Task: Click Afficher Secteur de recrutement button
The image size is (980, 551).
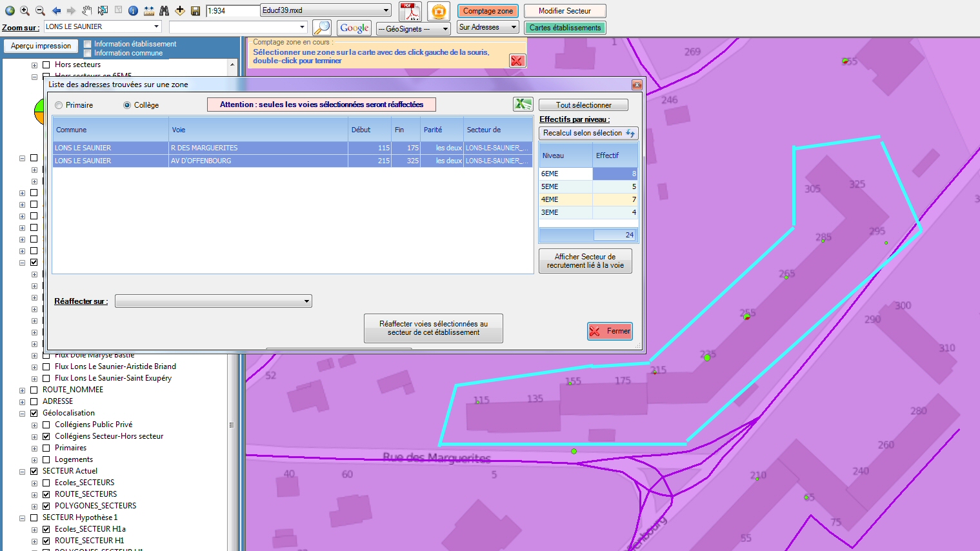Action: [585, 261]
